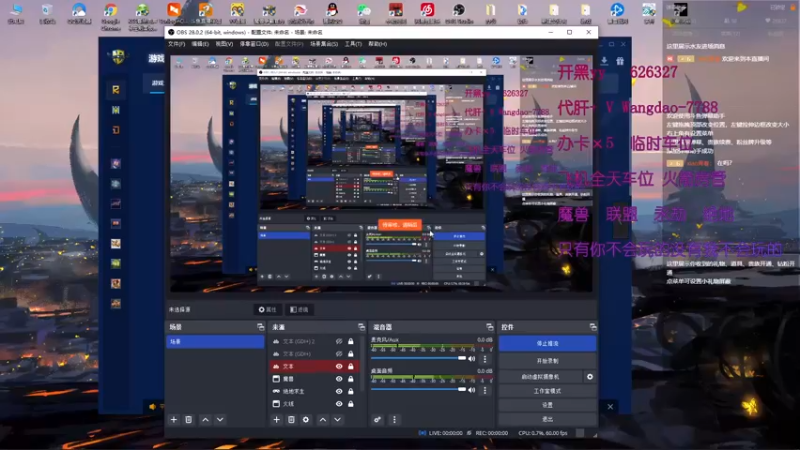The width and height of the screenshot is (800, 450).
Task: Toggle lock on 火线 source
Action: (x=351, y=404)
